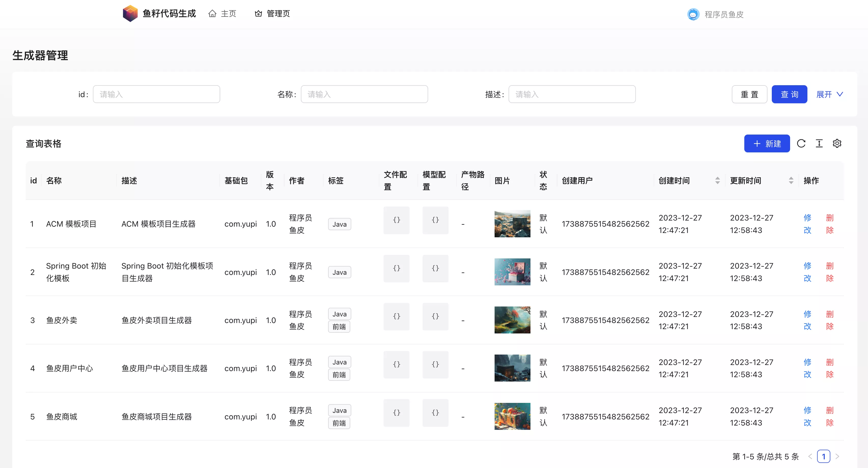Open the 主页 home menu item
This screenshot has height=468, width=868.
pyautogui.click(x=222, y=13)
